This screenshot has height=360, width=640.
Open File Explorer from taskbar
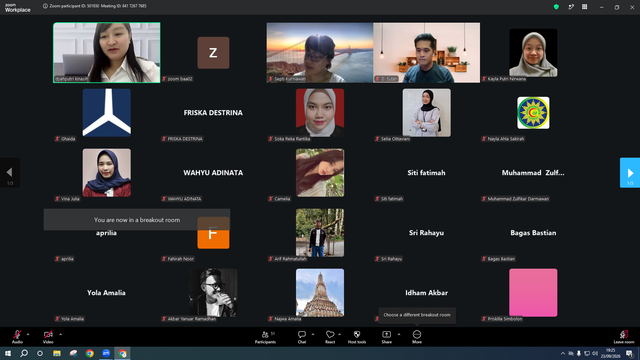pyautogui.click(x=57, y=353)
